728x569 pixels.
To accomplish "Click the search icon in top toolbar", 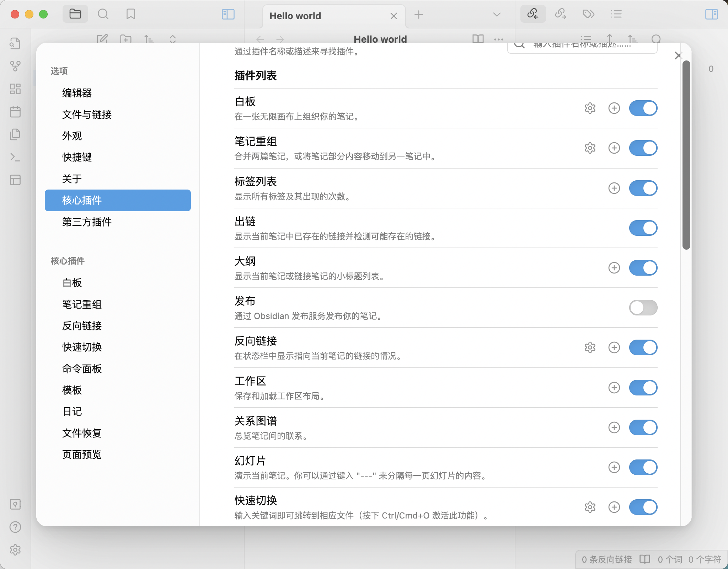I will click(103, 14).
